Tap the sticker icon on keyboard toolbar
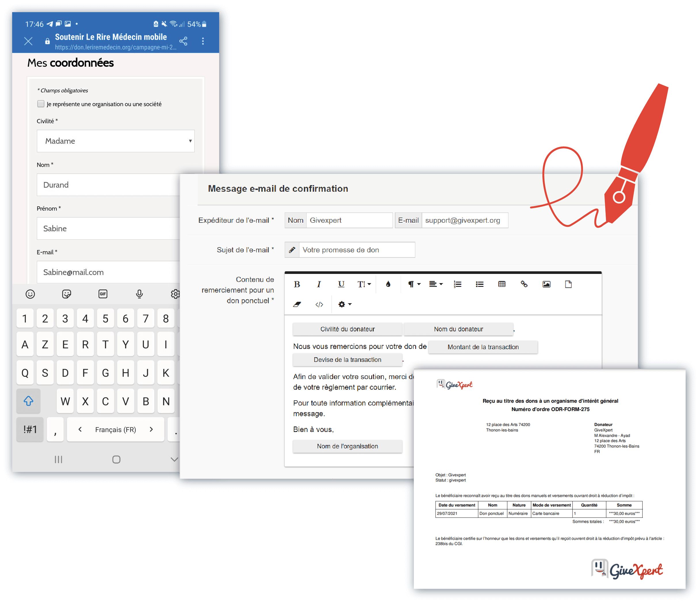 (x=66, y=294)
